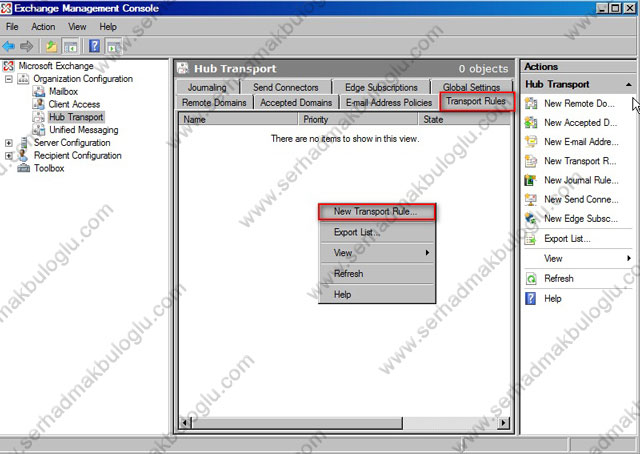
Task: Click the Help action icon in Actions pane
Action: point(531,298)
